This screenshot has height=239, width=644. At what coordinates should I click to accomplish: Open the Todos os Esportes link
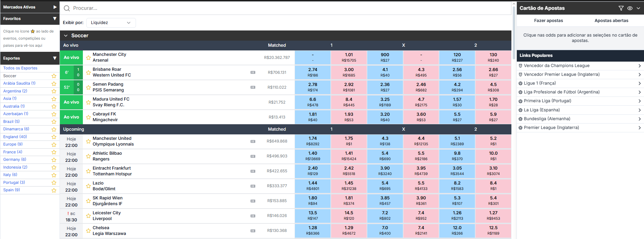coord(20,68)
